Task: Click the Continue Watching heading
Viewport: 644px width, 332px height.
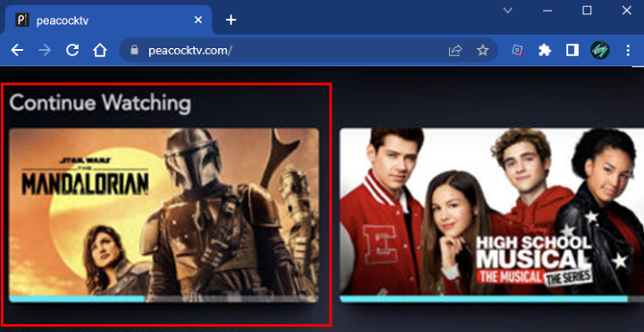Action: 100,104
